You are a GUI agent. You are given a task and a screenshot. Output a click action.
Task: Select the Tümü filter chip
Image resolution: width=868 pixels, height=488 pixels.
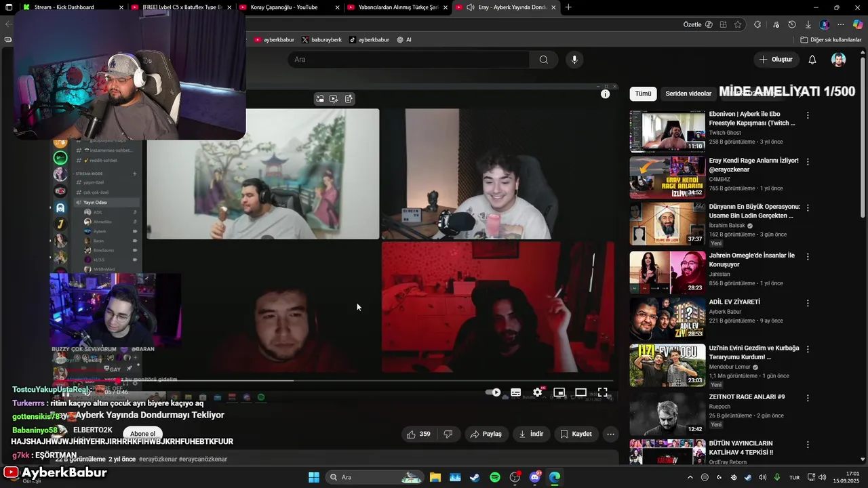coord(643,94)
